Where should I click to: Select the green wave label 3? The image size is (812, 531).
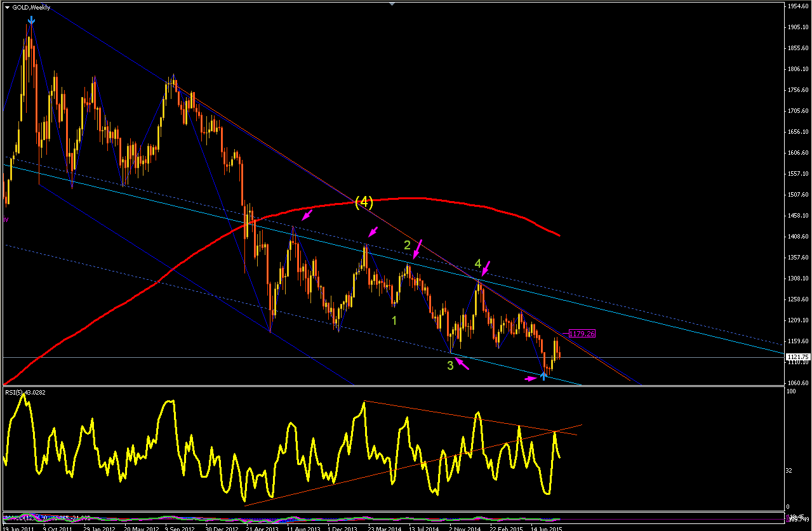[x=451, y=365]
